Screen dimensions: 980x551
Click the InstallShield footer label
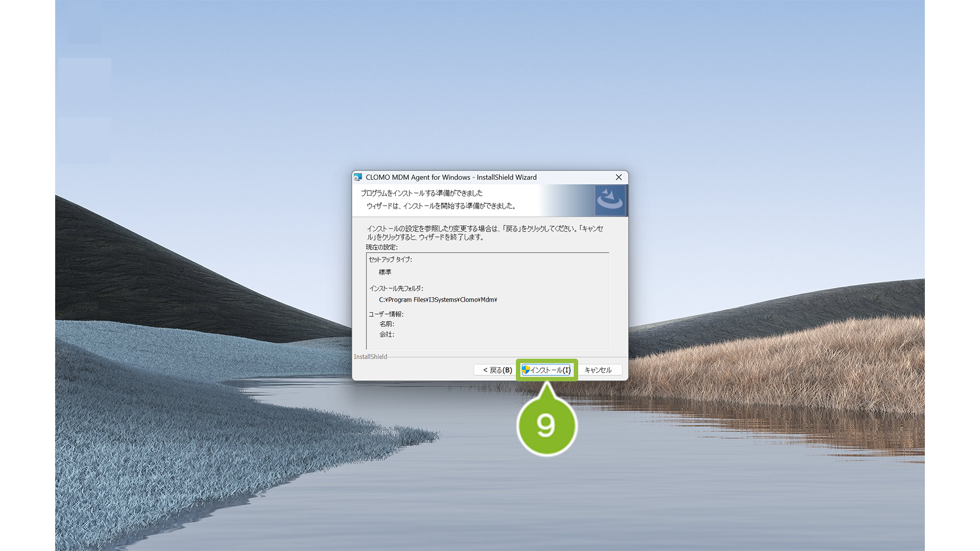370,357
